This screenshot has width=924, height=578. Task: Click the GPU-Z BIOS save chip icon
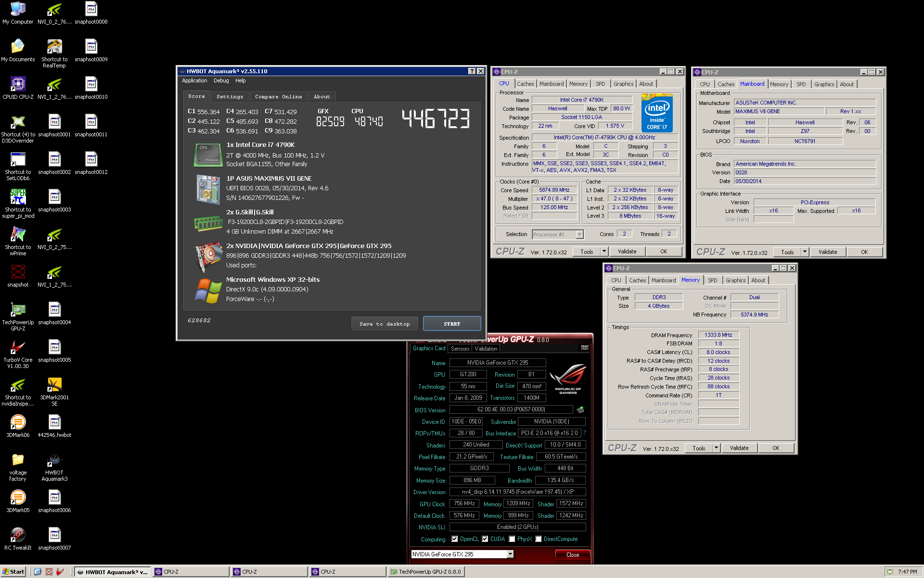pyautogui.click(x=580, y=410)
